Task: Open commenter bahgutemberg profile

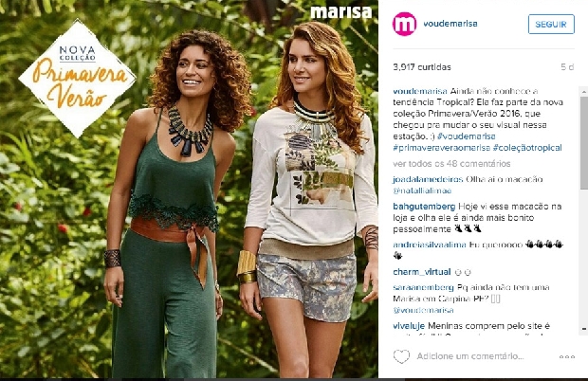Action: click(424, 207)
